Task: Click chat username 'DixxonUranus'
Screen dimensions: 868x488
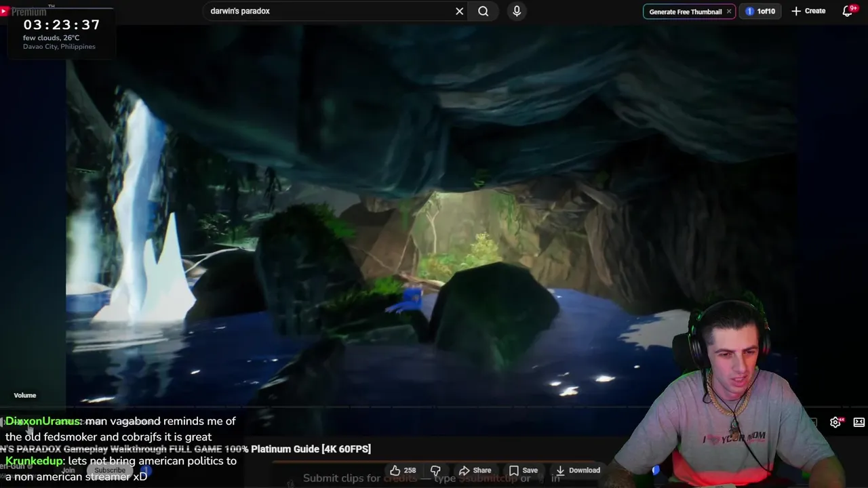Action: [x=42, y=422]
